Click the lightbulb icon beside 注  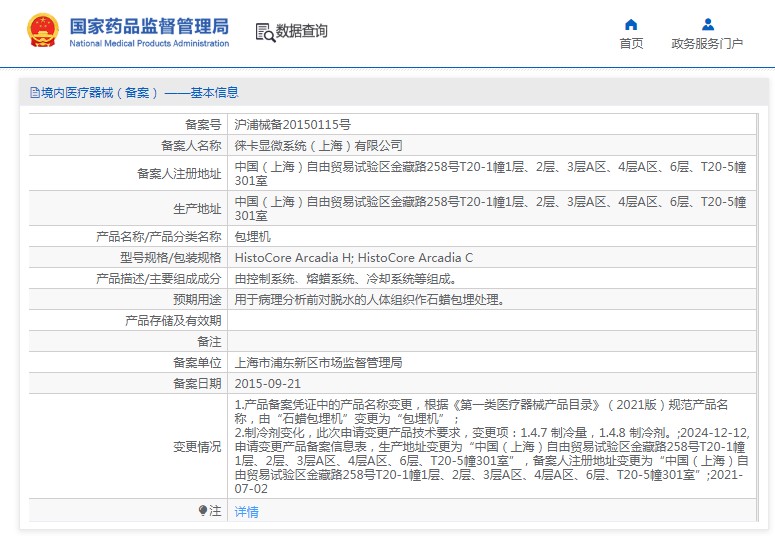[203, 511]
